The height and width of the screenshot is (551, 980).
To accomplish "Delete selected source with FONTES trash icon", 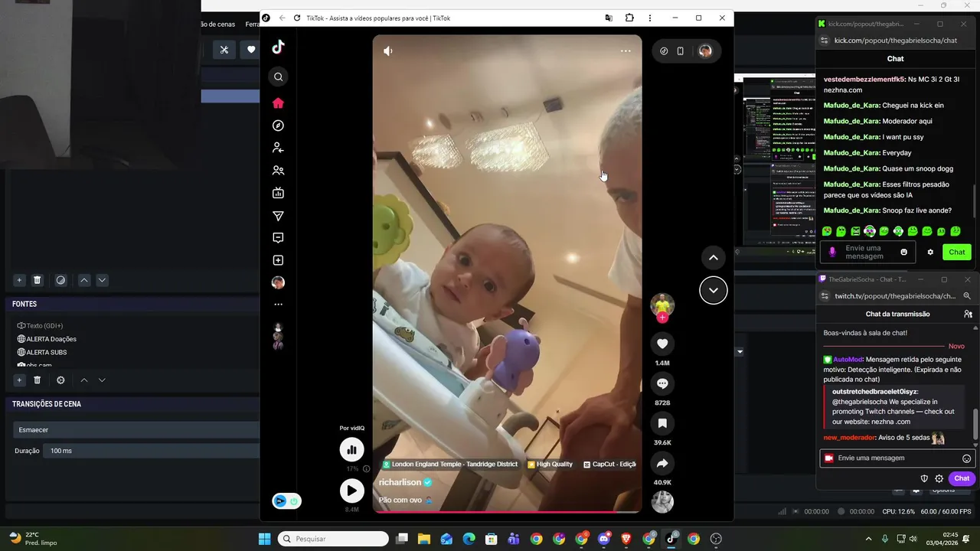I will [37, 380].
